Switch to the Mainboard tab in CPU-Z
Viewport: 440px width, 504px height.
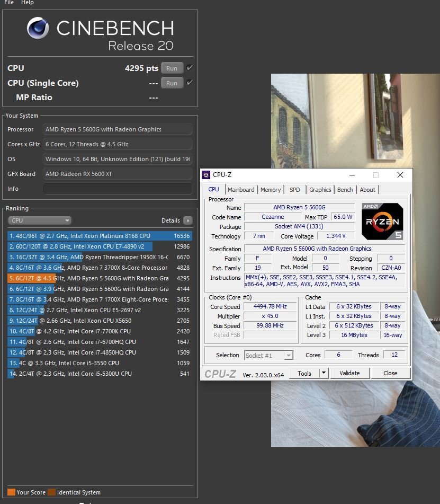point(241,190)
